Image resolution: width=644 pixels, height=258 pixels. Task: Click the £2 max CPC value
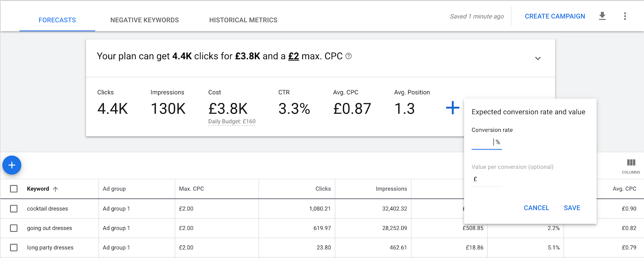click(293, 56)
